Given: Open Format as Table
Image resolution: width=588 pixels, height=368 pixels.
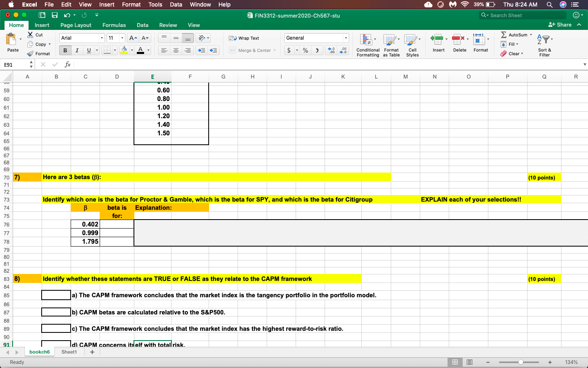Looking at the screenshot, I should click(x=391, y=45).
